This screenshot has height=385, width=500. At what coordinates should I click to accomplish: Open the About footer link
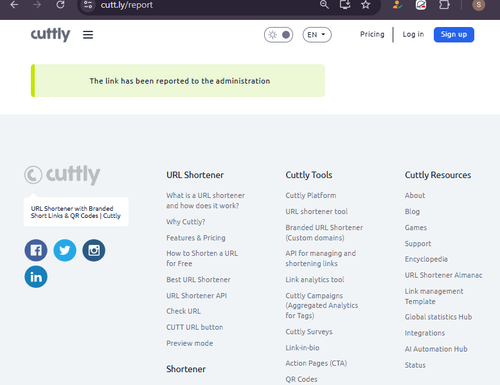(x=415, y=195)
